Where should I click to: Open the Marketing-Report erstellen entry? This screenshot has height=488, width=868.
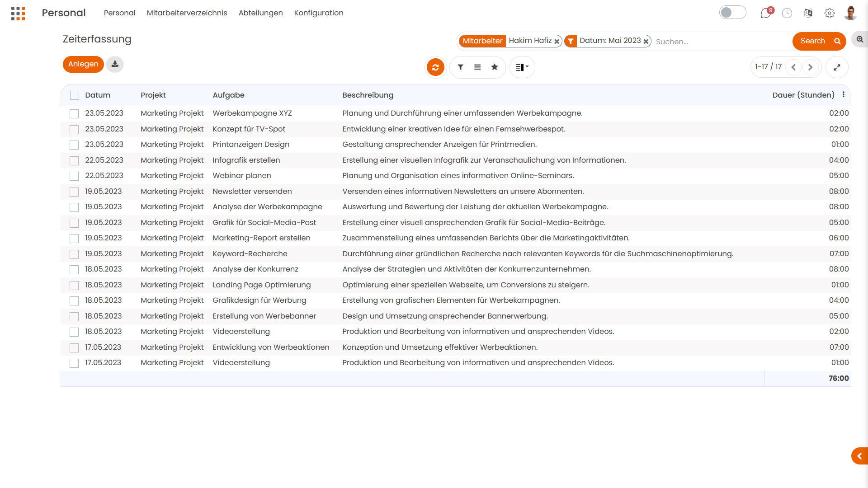click(x=261, y=238)
